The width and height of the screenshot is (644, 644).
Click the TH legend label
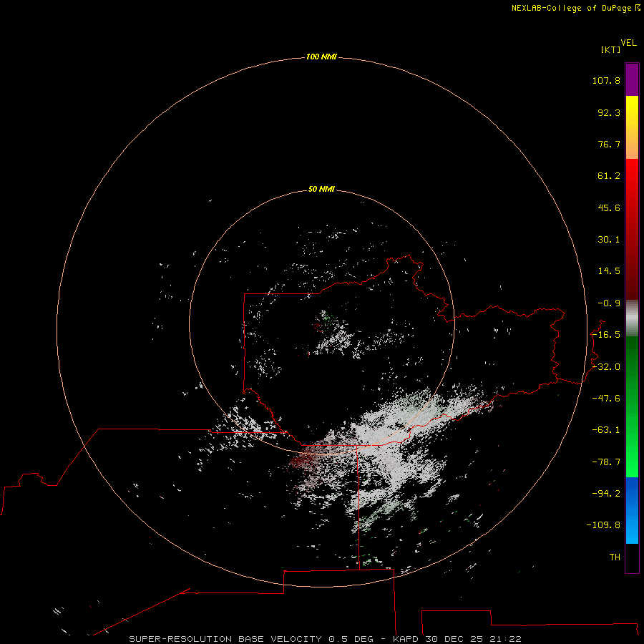pyautogui.click(x=615, y=557)
